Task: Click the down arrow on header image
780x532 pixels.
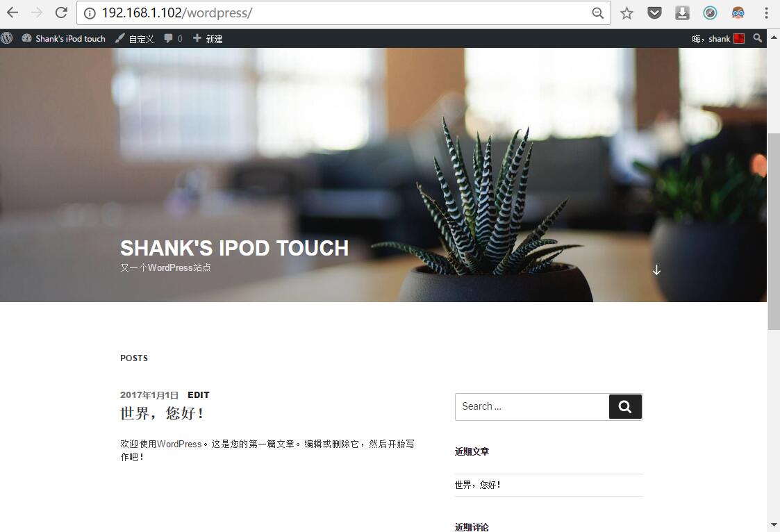Action: click(656, 270)
